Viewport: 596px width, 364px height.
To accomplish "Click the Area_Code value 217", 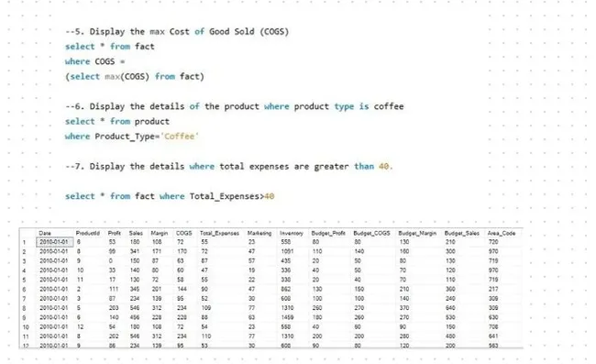I will (x=493, y=289).
